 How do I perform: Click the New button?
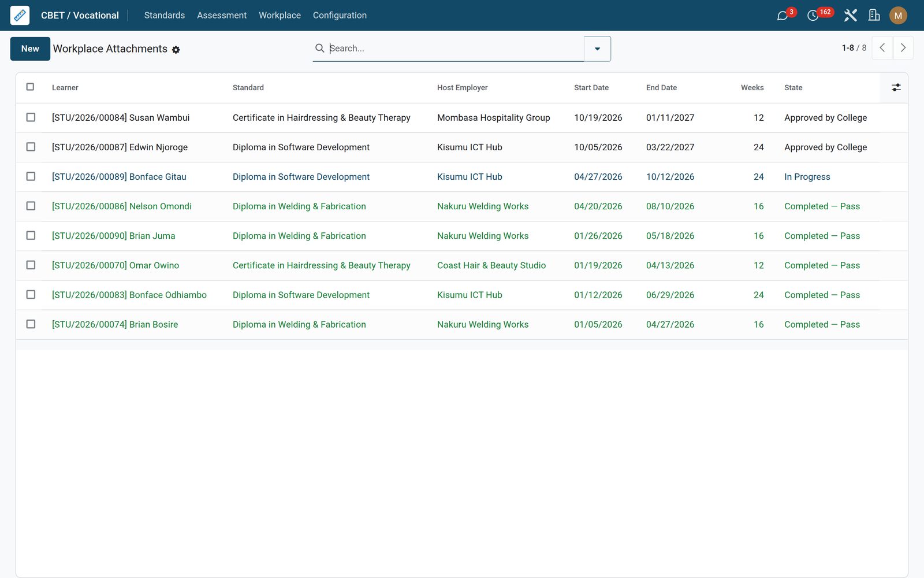(x=30, y=49)
